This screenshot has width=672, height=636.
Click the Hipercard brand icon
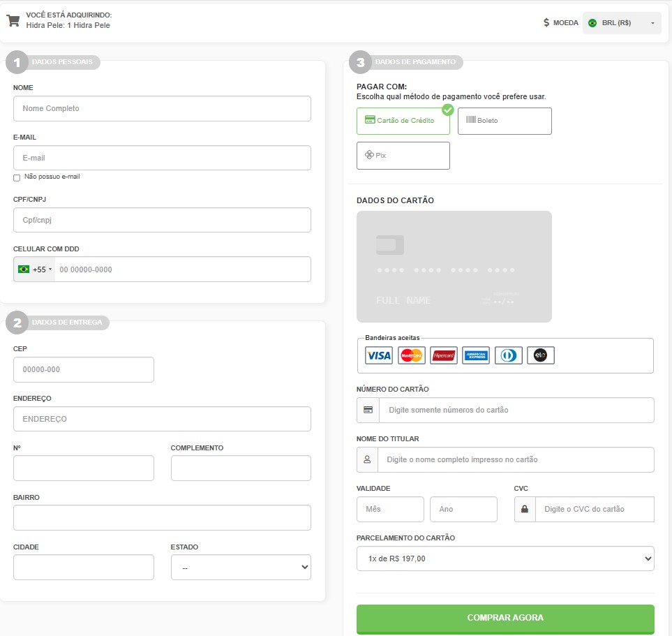444,355
